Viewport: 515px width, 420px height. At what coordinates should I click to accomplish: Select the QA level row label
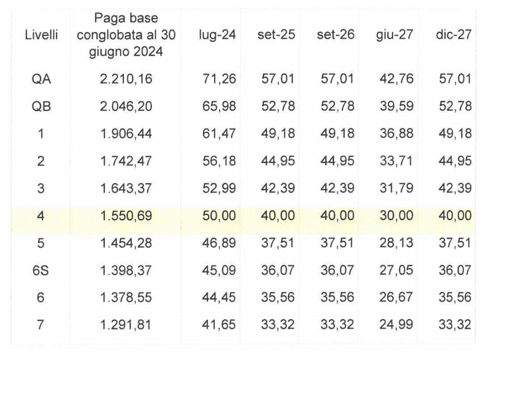[x=41, y=79]
